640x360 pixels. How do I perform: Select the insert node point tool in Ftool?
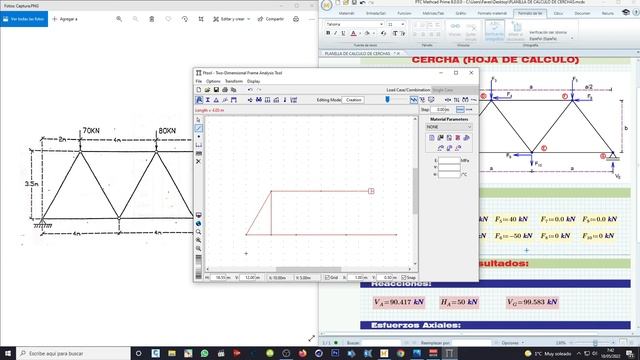(199, 137)
